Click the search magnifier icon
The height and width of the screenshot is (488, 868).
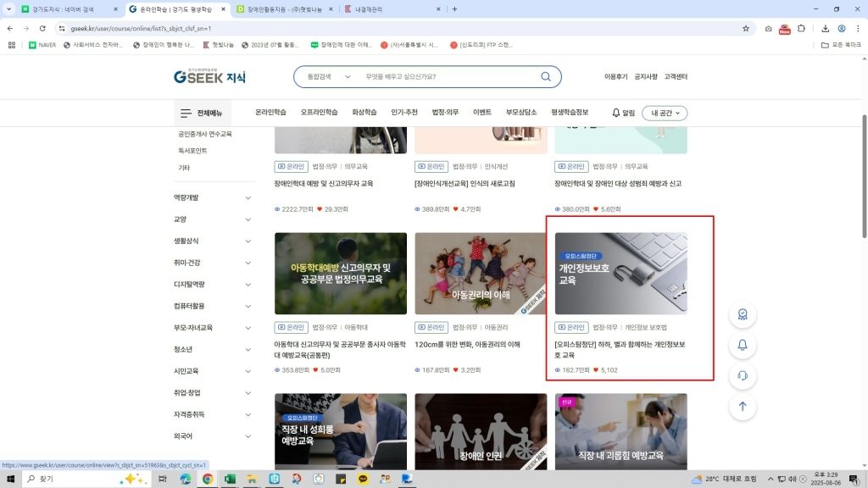[546, 77]
